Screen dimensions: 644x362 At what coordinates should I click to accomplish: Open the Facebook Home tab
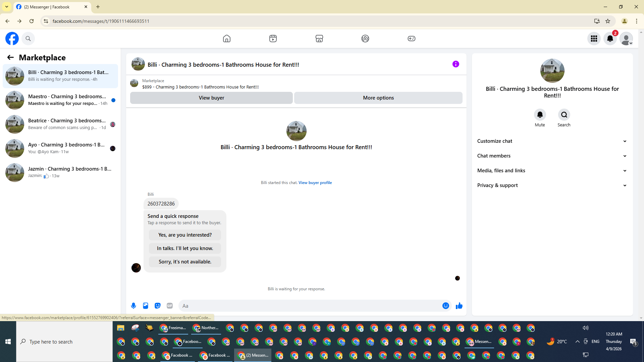(x=227, y=39)
